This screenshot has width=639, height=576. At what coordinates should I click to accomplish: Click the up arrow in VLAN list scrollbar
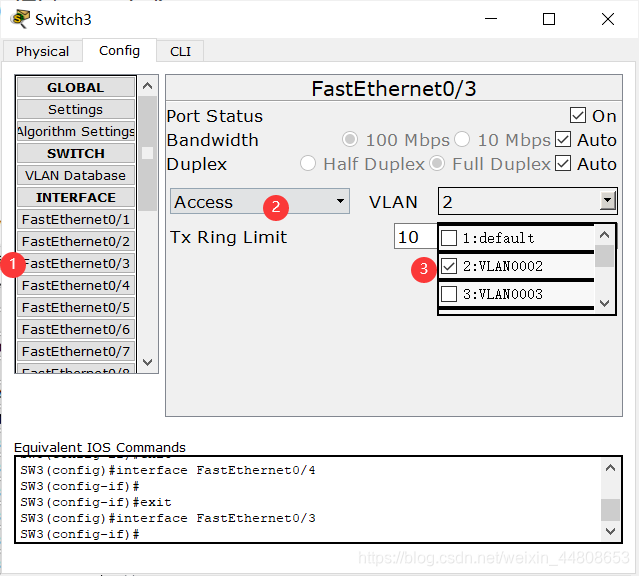(604, 234)
